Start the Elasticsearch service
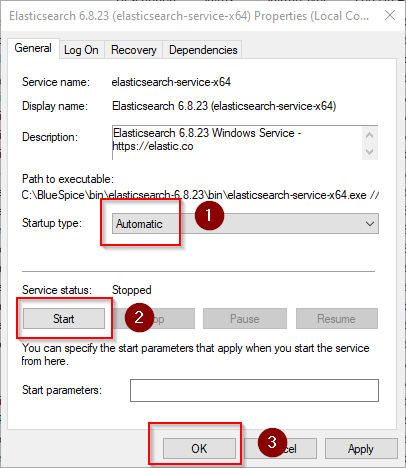 click(x=64, y=319)
